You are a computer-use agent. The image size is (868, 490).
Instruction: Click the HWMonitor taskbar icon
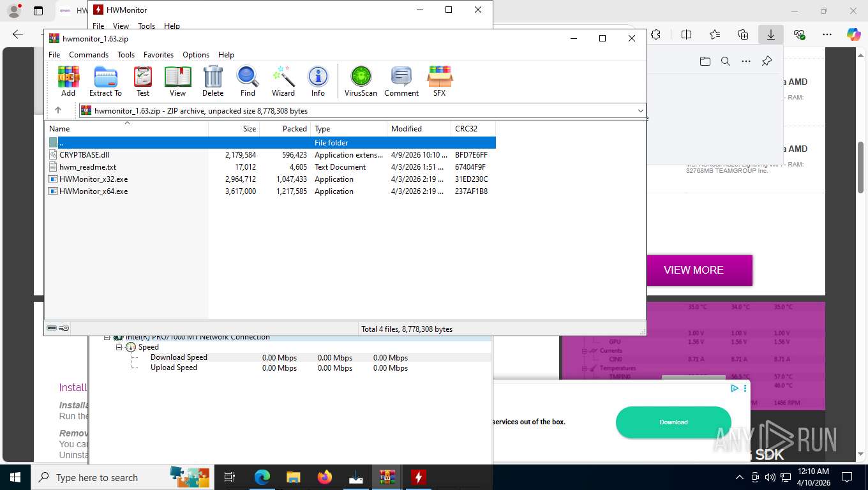coord(419,477)
